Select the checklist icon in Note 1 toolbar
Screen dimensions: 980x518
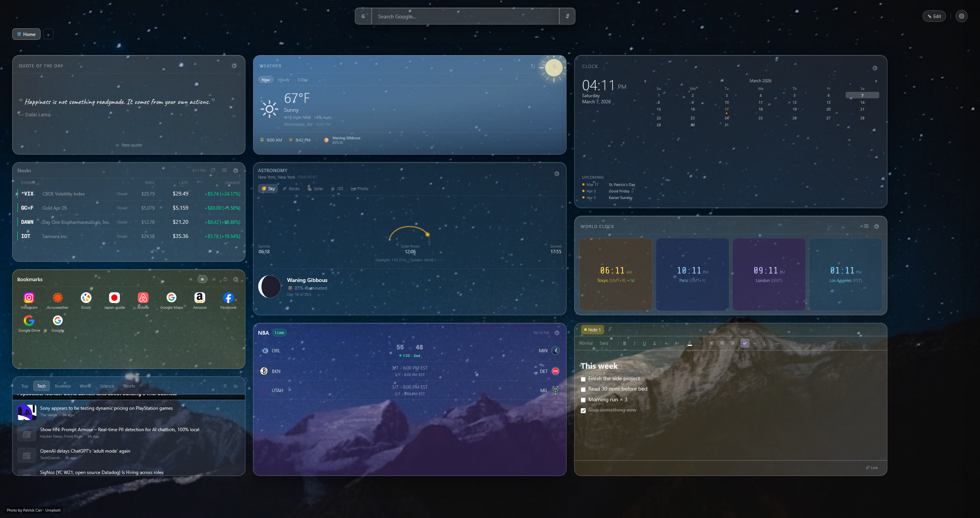point(745,343)
